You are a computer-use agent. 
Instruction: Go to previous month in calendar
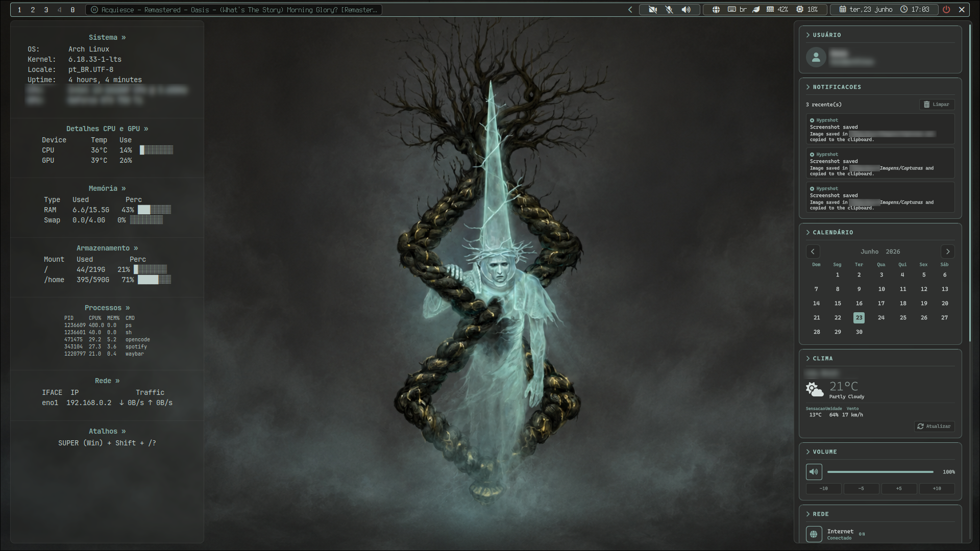click(813, 252)
